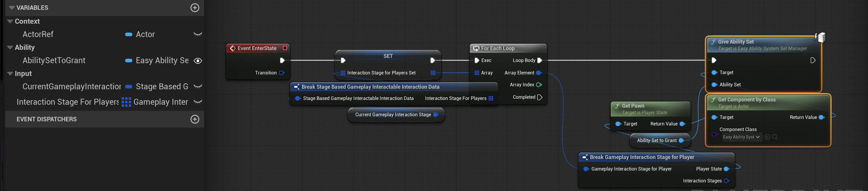Add a new variable with plus icon
The width and height of the screenshot is (868, 191).
tap(195, 8)
